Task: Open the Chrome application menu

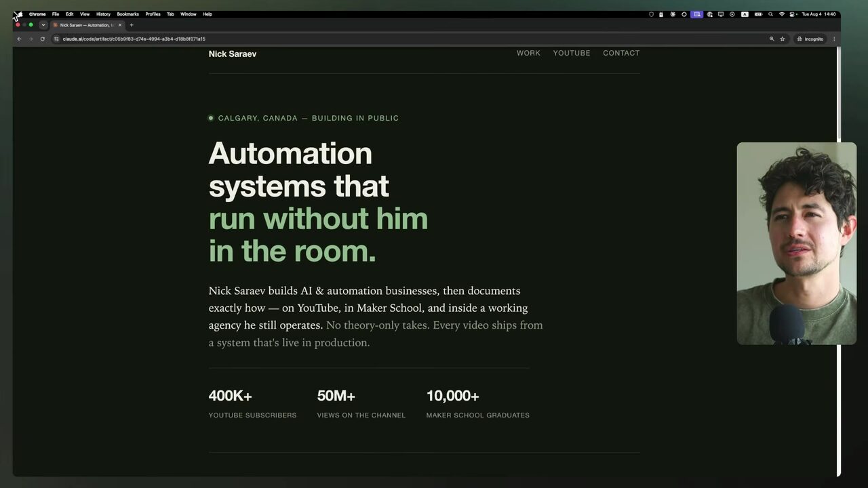Action: click(37, 14)
